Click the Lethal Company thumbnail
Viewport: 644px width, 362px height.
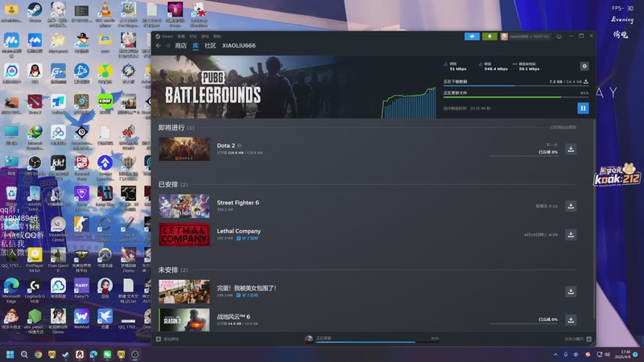click(184, 235)
